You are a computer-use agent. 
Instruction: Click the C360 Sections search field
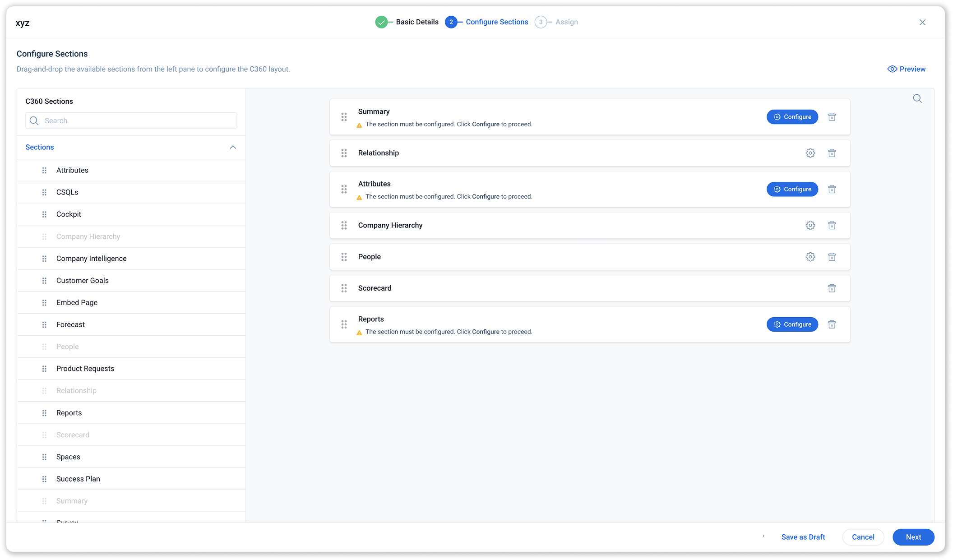[131, 120]
